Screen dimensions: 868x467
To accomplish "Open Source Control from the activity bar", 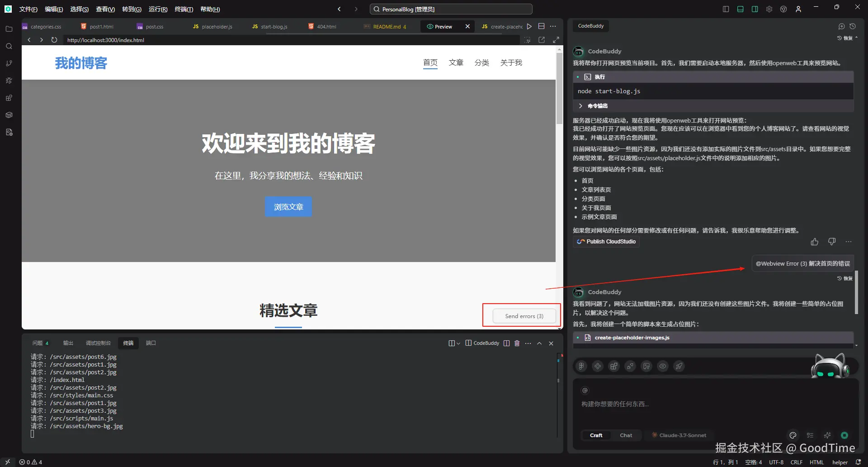I will (x=9, y=63).
